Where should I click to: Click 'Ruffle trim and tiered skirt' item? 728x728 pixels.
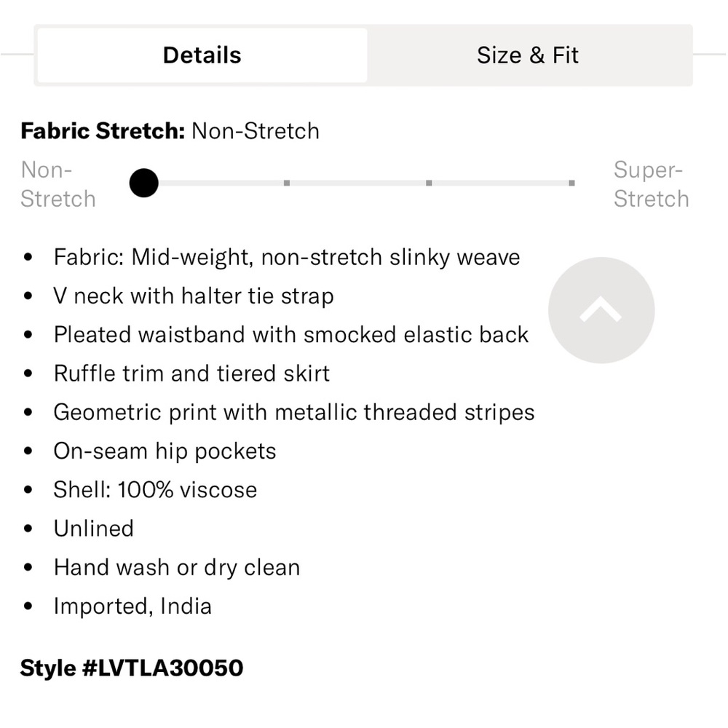(x=191, y=373)
